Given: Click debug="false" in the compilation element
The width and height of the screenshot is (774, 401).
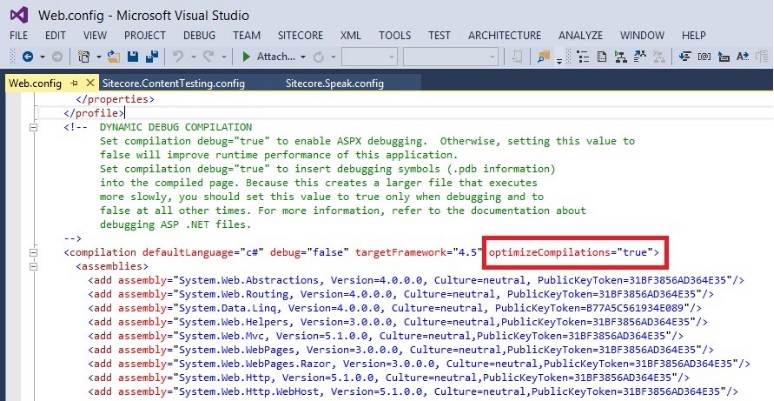Looking at the screenshot, I should pyautogui.click(x=310, y=253).
